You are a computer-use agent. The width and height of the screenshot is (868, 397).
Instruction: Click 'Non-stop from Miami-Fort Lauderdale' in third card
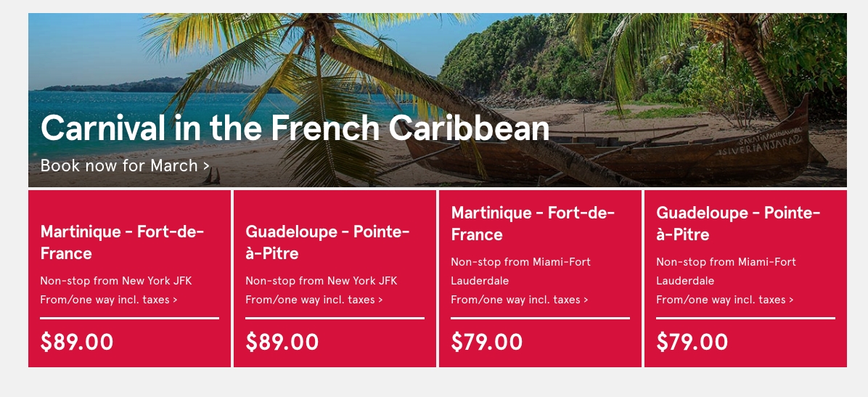[x=521, y=271]
